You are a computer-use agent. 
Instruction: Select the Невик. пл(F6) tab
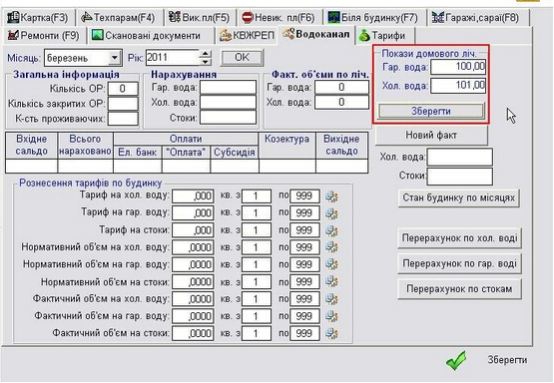point(279,17)
